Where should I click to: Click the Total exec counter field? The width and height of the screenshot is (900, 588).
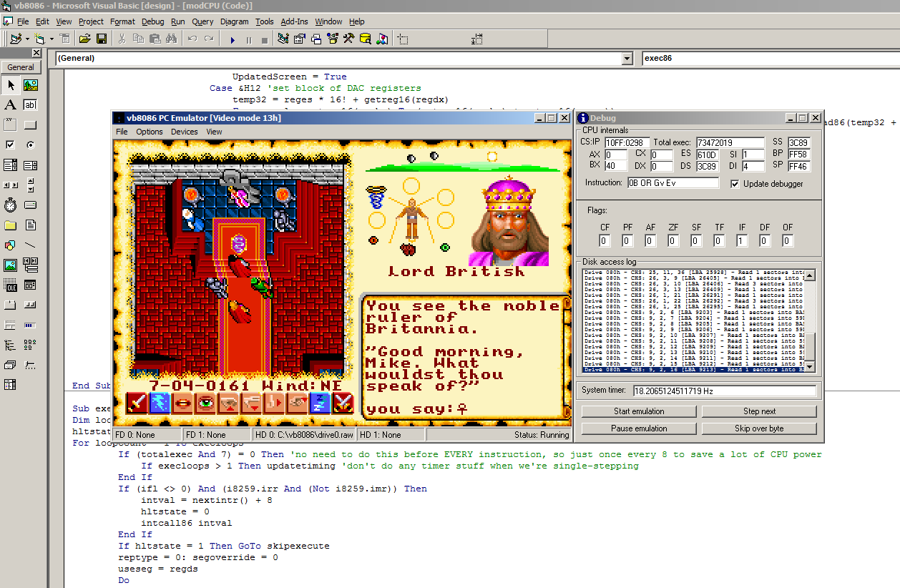click(729, 142)
